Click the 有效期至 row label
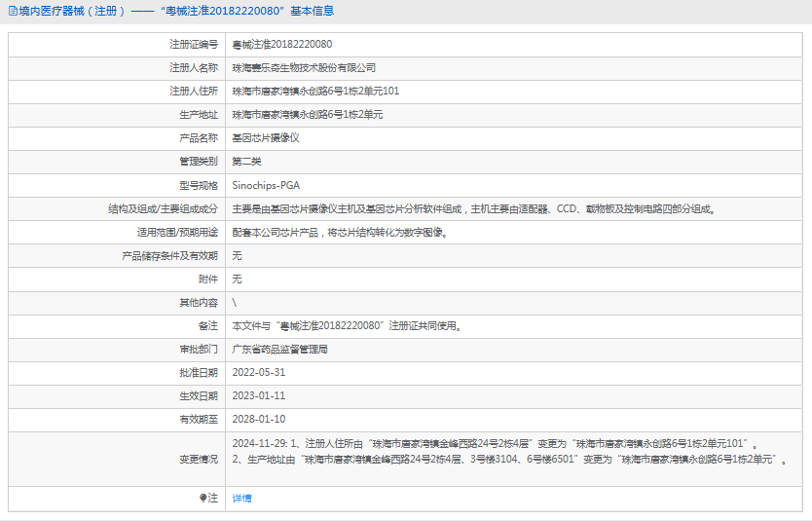Screen dimensions: 812x521 click(x=199, y=419)
